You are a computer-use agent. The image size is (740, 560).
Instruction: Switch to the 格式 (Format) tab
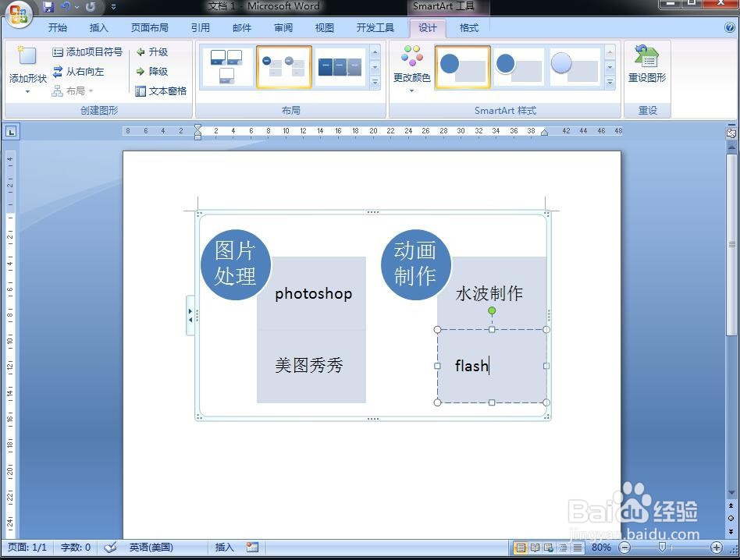468,28
